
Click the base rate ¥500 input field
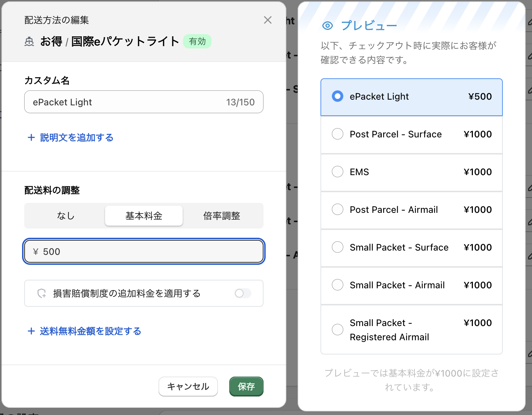[x=144, y=251]
